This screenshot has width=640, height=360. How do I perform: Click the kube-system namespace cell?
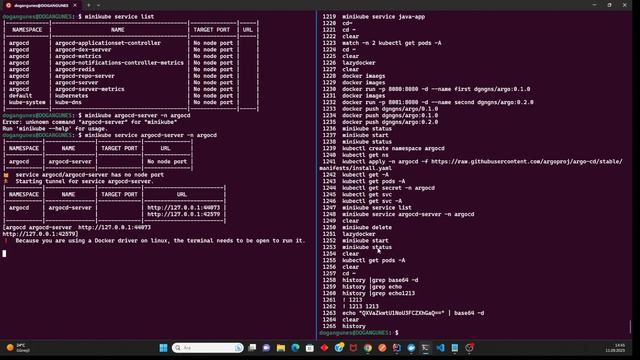click(x=27, y=102)
